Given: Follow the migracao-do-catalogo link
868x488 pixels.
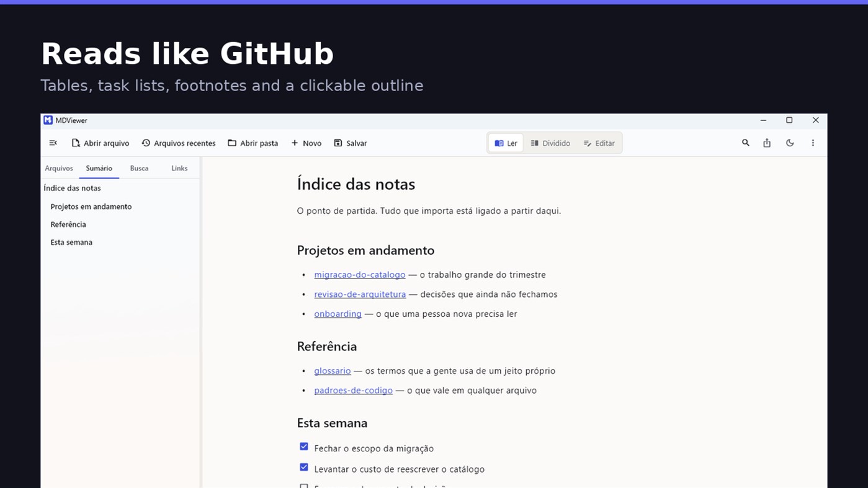Looking at the screenshot, I should 360,275.
